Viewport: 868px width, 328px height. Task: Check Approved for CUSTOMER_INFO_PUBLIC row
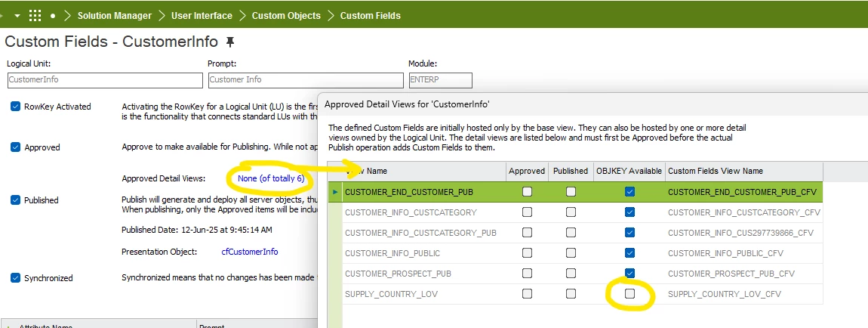coord(527,253)
